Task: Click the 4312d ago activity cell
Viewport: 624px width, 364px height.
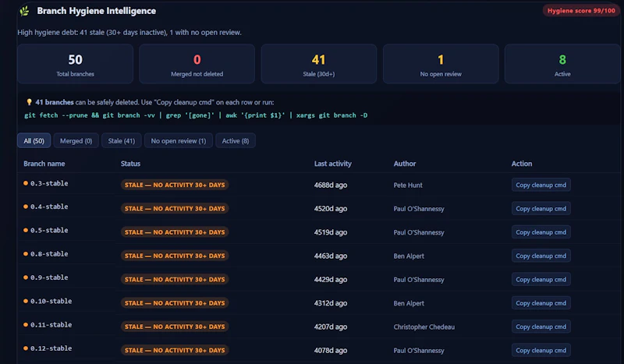Action: tap(331, 303)
